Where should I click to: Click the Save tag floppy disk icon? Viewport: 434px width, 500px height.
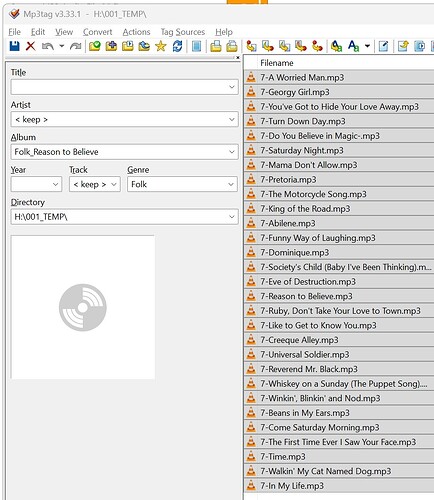(14, 46)
